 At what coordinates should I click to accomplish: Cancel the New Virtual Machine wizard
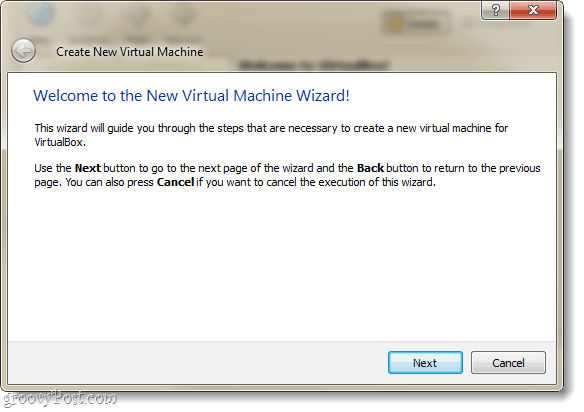pyautogui.click(x=508, y=362)
